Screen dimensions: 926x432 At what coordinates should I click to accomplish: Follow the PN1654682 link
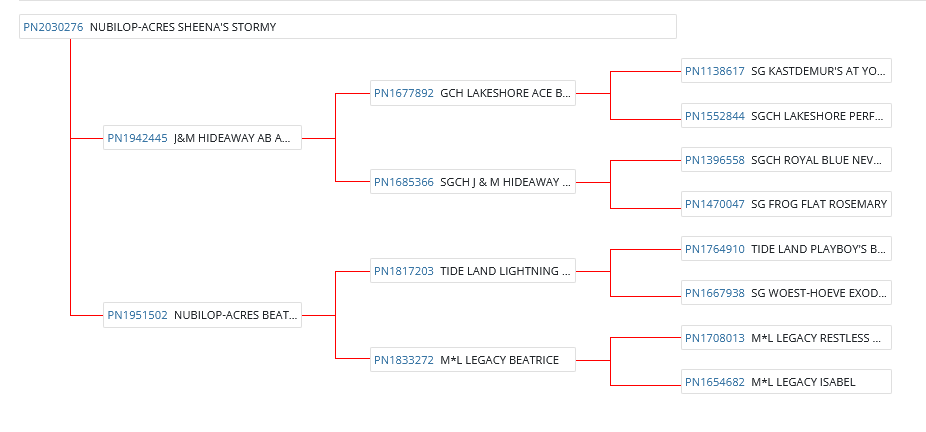click(x=715, y=382)
